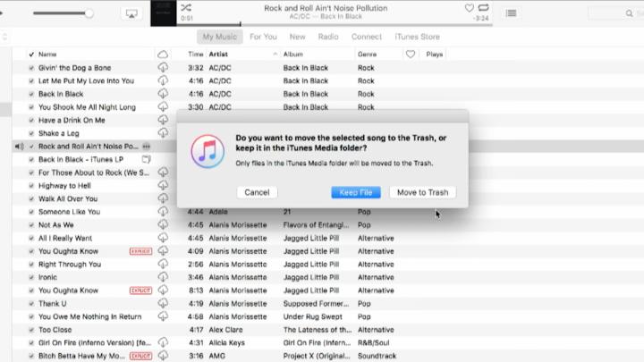Open the New tab
The height and width of the screenshot is (362, 644).
point(297,37)
